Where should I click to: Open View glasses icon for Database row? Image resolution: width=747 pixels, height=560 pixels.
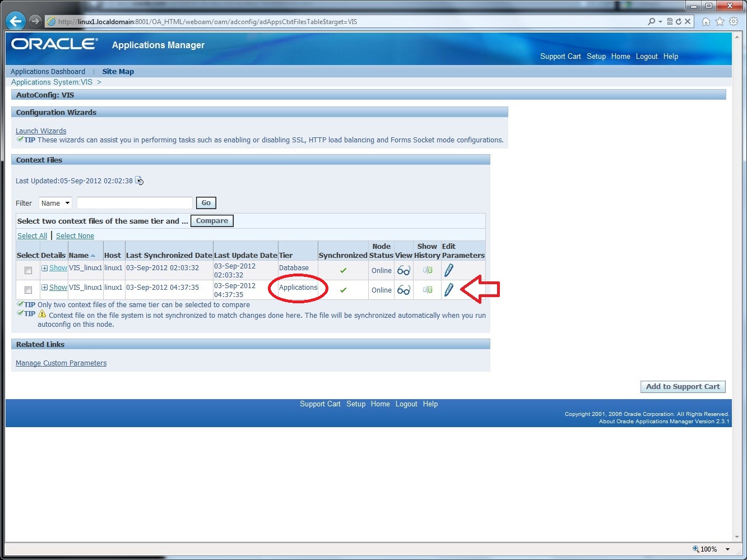click(403, 270)
